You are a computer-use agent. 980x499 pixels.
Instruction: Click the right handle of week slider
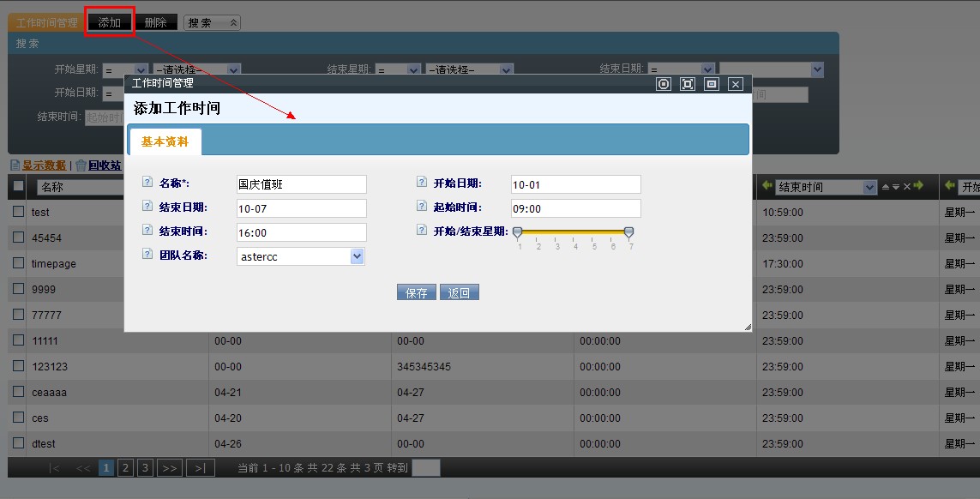pos(628,232)
